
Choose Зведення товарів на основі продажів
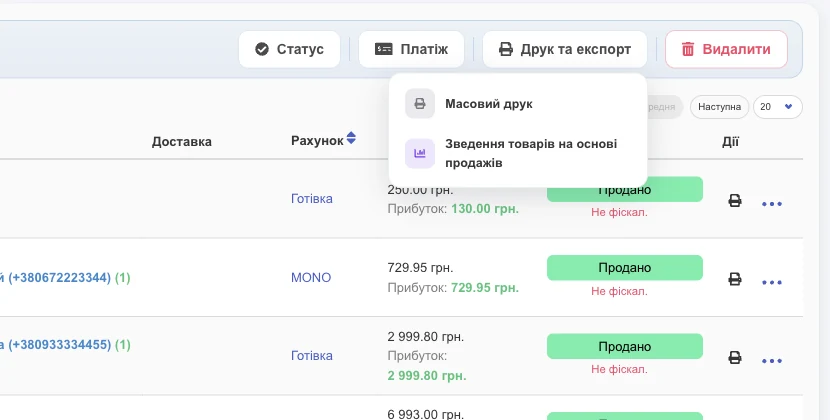(x=517, y=153)
